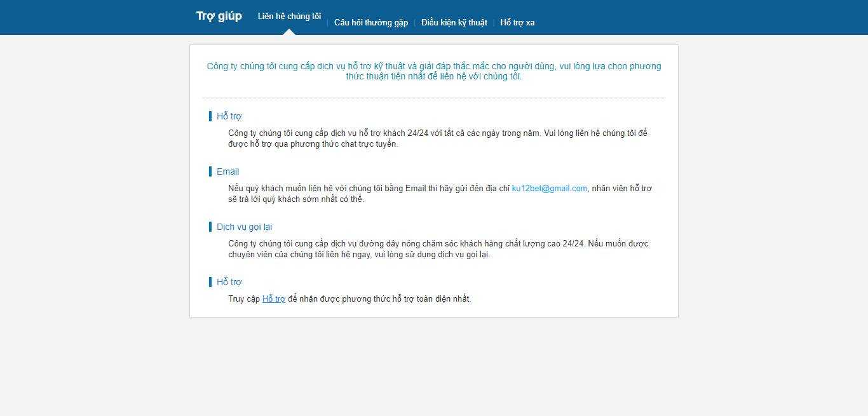Image resolution: width=868 pixels, height=416 pixels.
Task: Open the Điều kiện kỹ thuật tab
Action: click(454, 23)
